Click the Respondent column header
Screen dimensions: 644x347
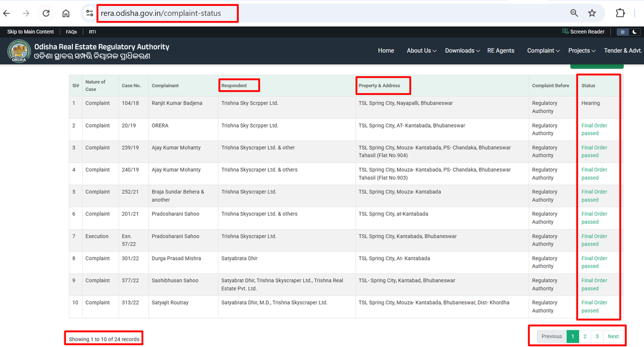click(234, 85)
